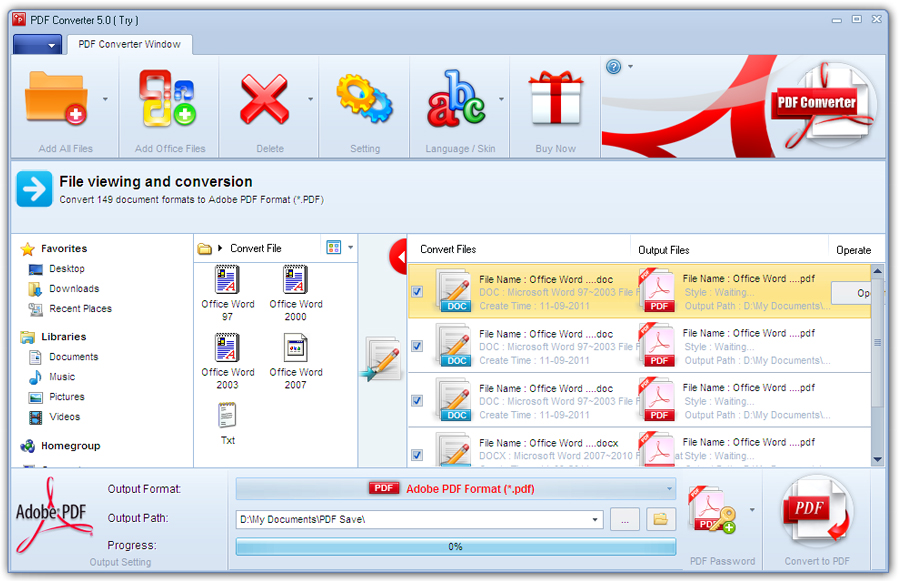Viewport: 900px width, 581px height.
Task: Select the Homegroup tree item
Action: click(x=70, y=446)
